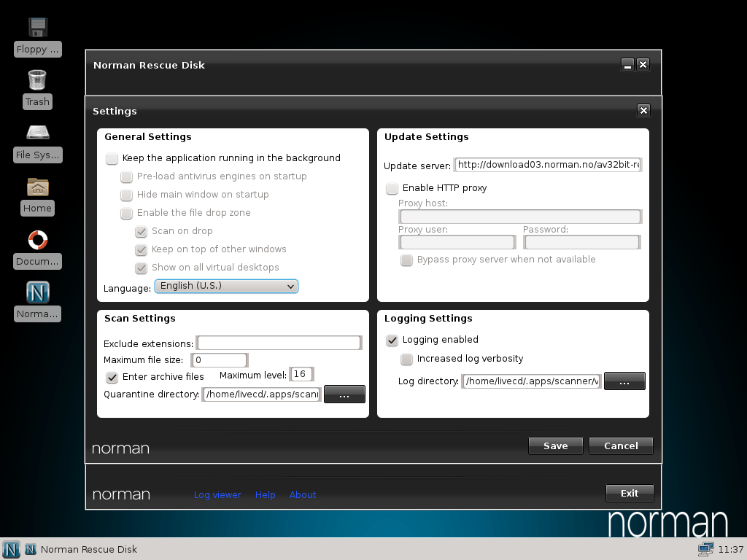Open the Help link

tap(266, 495)
